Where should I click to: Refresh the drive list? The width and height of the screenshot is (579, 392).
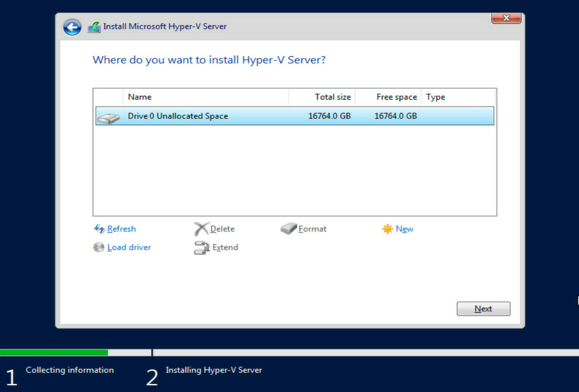click(122, 229)
